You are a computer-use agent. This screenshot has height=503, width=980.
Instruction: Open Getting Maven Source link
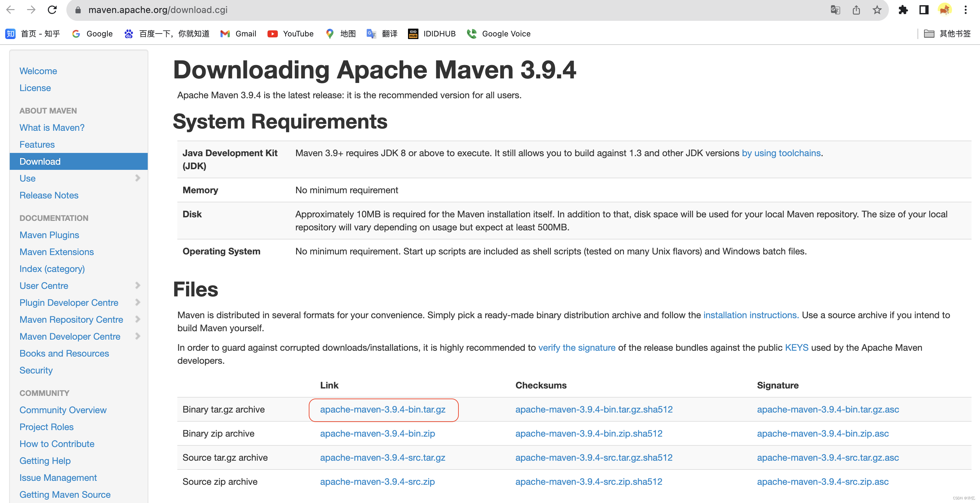65,495
